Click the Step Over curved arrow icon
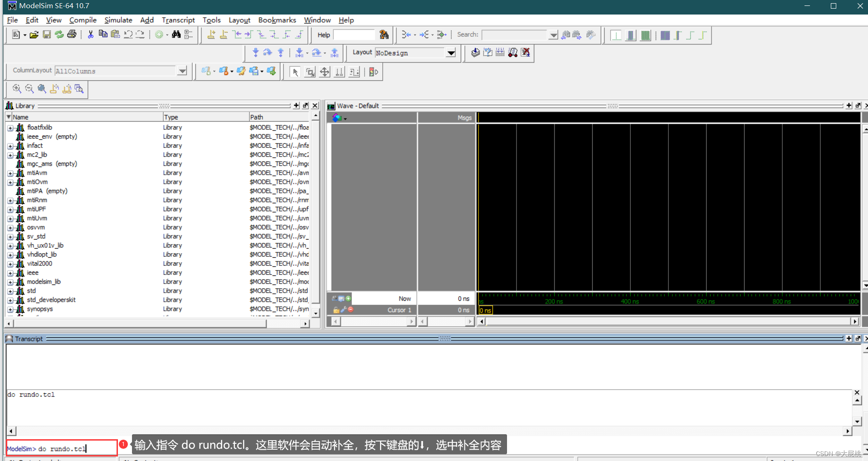 (x=268, y=53)
